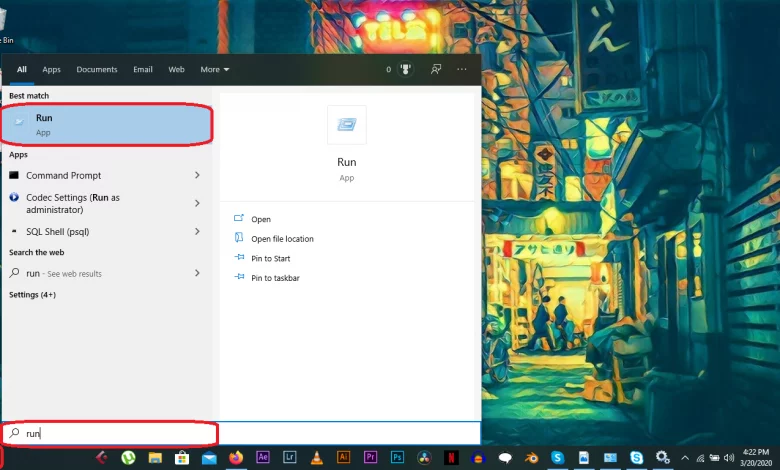Expand Command Prompt result arrow

point(197,176)
